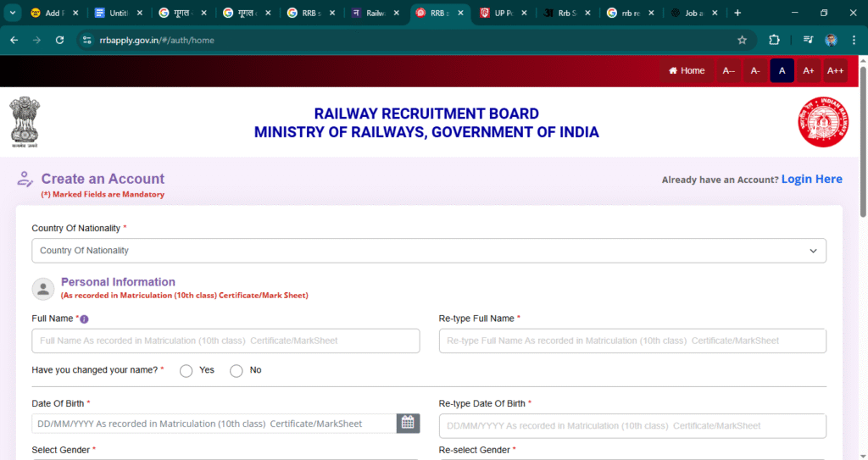Set the normal font size 'A' toggle
Image resolution: width=868 pixels, height=460 pixels.
point(782,71)
